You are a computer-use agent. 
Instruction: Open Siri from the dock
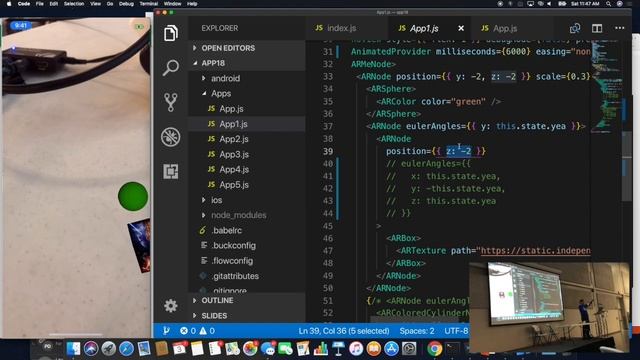coord(91,349)
